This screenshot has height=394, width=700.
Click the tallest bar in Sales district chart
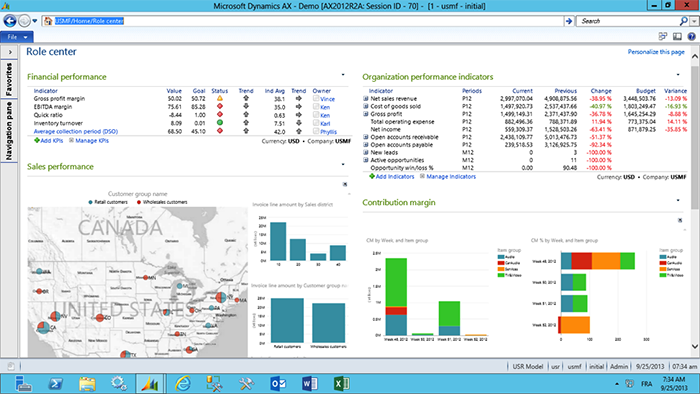tap(279, 241)
